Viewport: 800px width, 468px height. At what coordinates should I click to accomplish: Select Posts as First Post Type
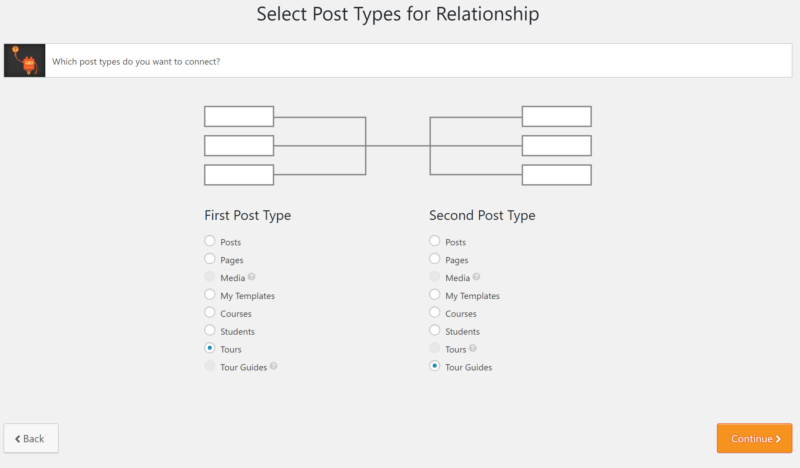click(210, 241)
